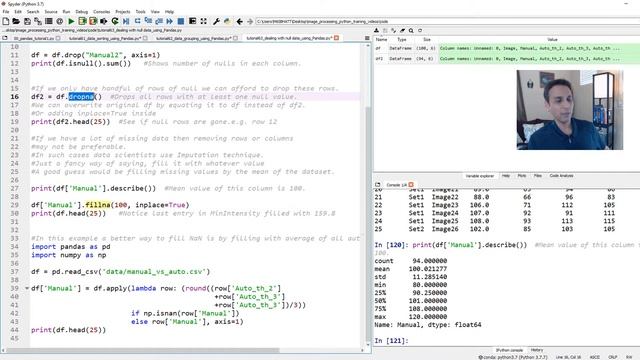This screenshot has height=360, width=640.
Task: Open the Consoles menu
Action: pyautogui.click(x=102, y=12)
